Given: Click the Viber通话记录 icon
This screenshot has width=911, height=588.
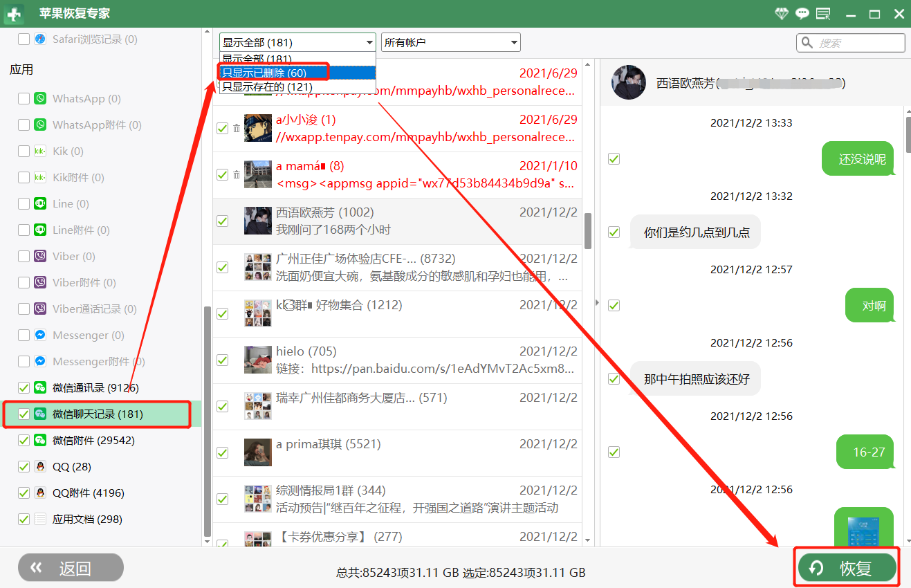Looking at the screenshot, I should [x=41, y=309].
